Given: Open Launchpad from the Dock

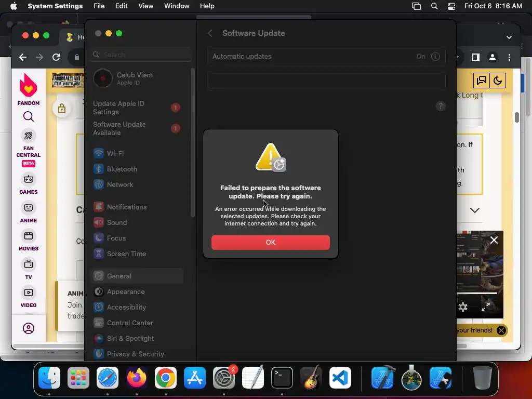Looking at the screenshot, I should [x=78, y=378].
